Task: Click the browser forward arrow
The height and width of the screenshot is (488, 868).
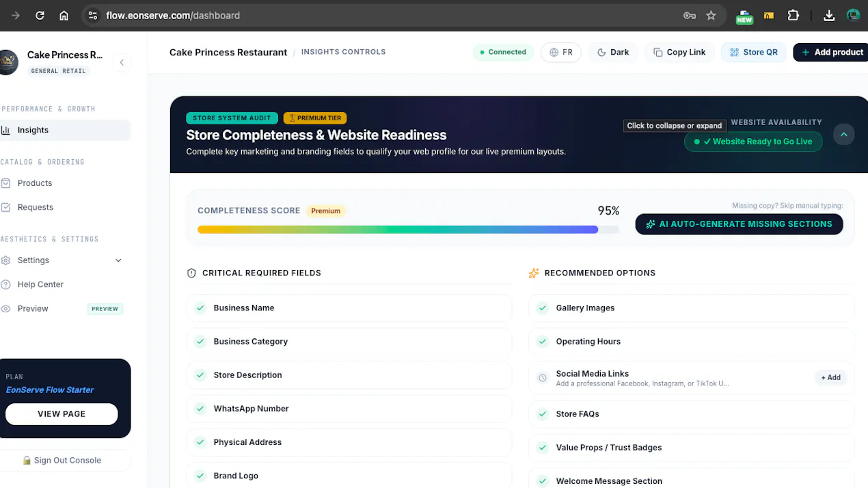Action: pyautogui.click(x=16, y=15)
